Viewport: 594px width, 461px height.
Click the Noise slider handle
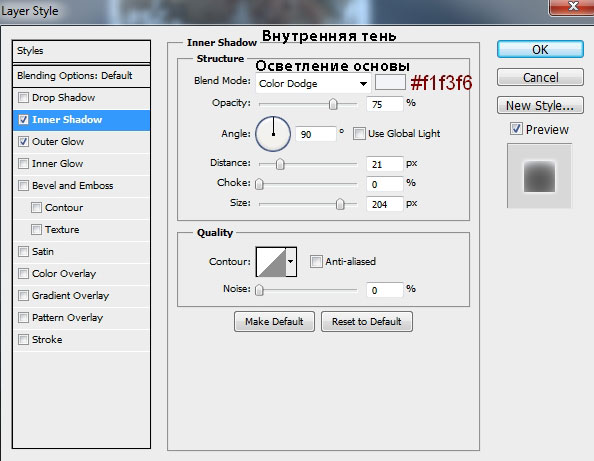click(x=259, y=290)
